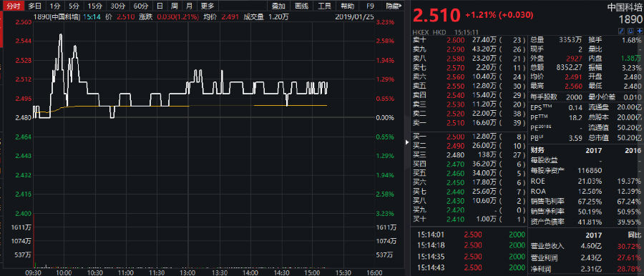
Task: Click the 成交量 1.20万 in chart header
Action: [x=265, y=16]
